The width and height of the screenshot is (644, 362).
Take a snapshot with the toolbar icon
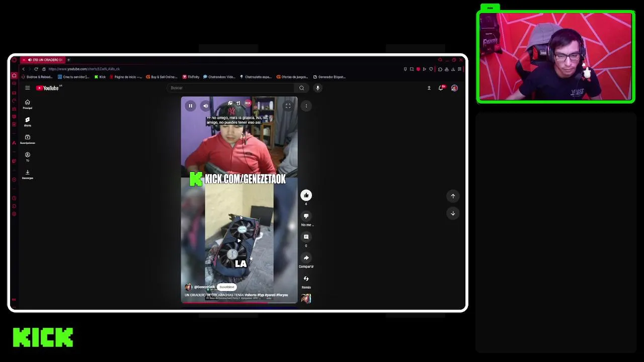click(412, 69)
